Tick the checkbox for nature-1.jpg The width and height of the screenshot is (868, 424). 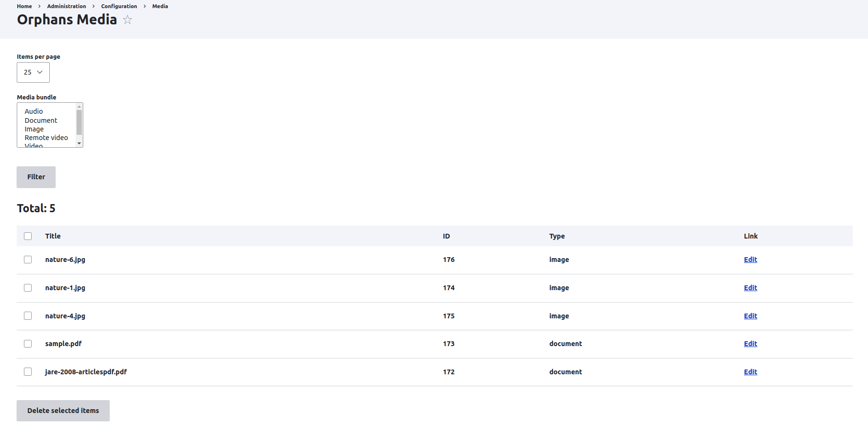(x=28, y=288)
